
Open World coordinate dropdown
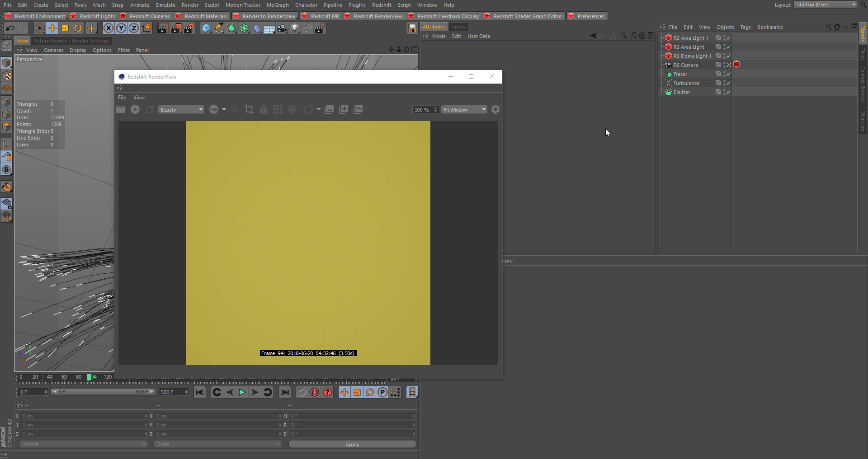[x=84, y=444]
